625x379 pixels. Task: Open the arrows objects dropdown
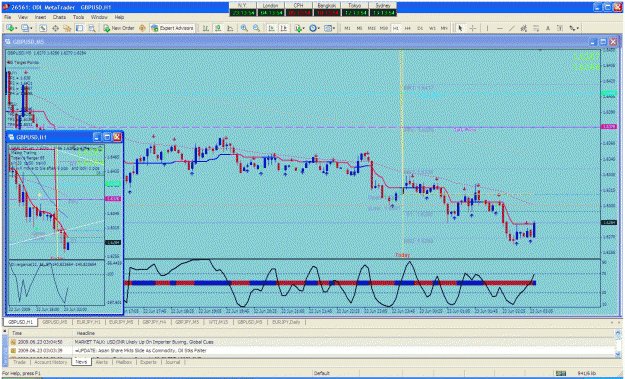click(x=574, y=28)
